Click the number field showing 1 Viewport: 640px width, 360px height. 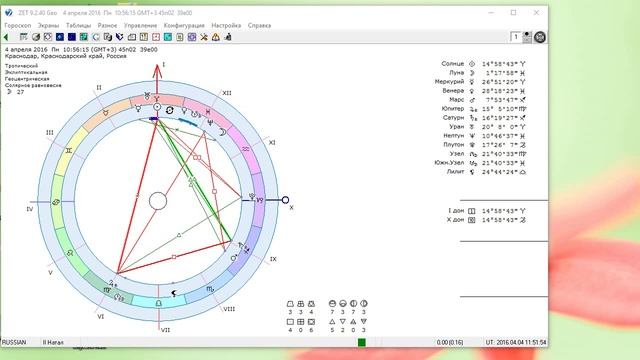tap(516, 37)
